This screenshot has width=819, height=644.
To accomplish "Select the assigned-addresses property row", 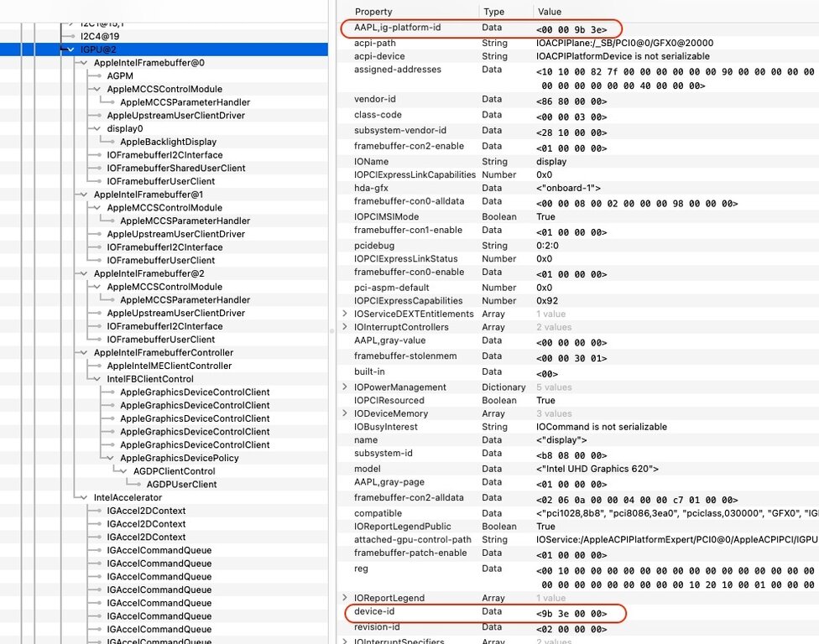I will (577, 77).
